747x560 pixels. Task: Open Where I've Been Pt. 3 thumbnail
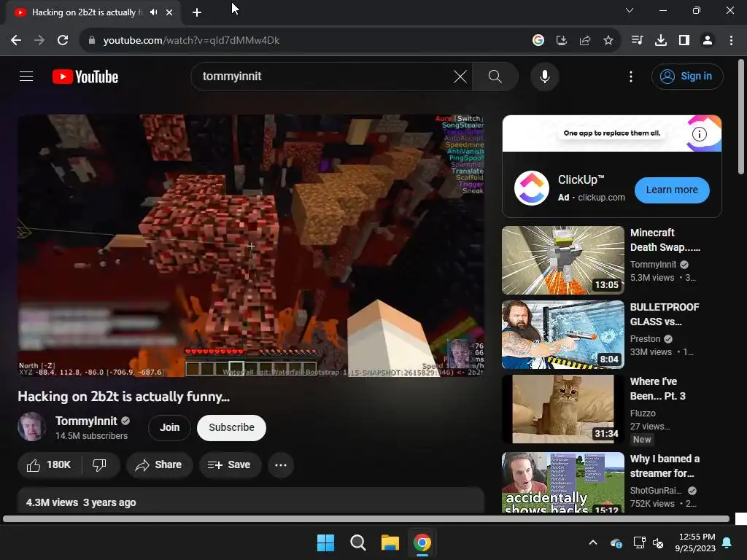point(562,409)
